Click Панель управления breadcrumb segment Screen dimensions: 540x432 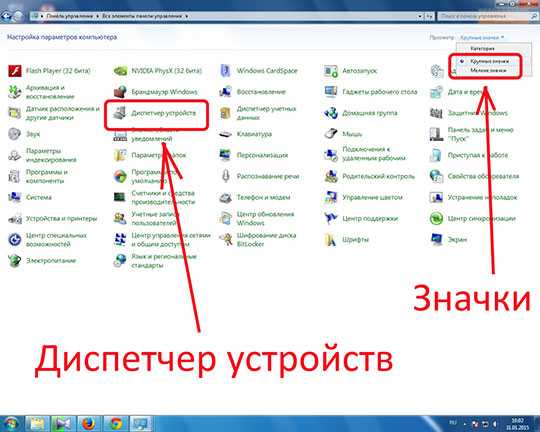70,16
